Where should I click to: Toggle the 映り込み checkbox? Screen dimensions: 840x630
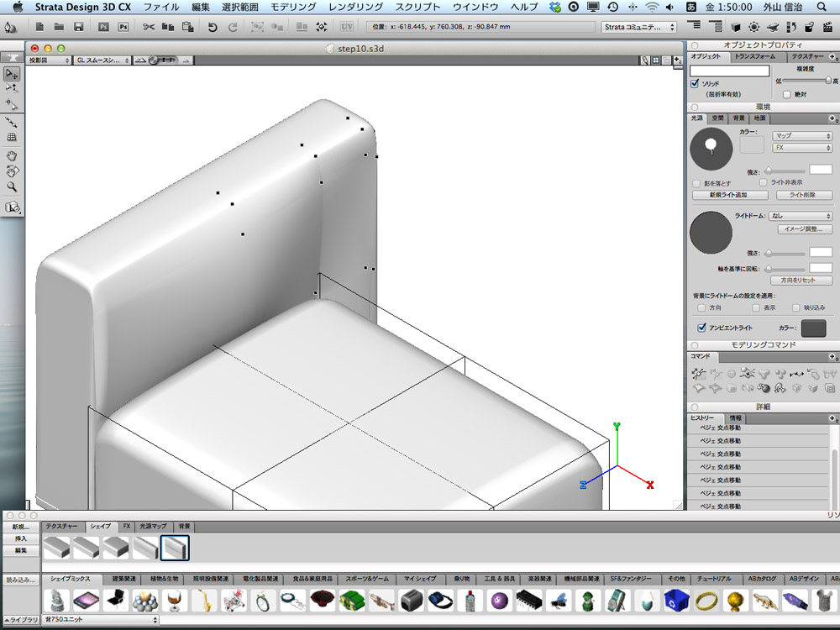click(796, 307)
